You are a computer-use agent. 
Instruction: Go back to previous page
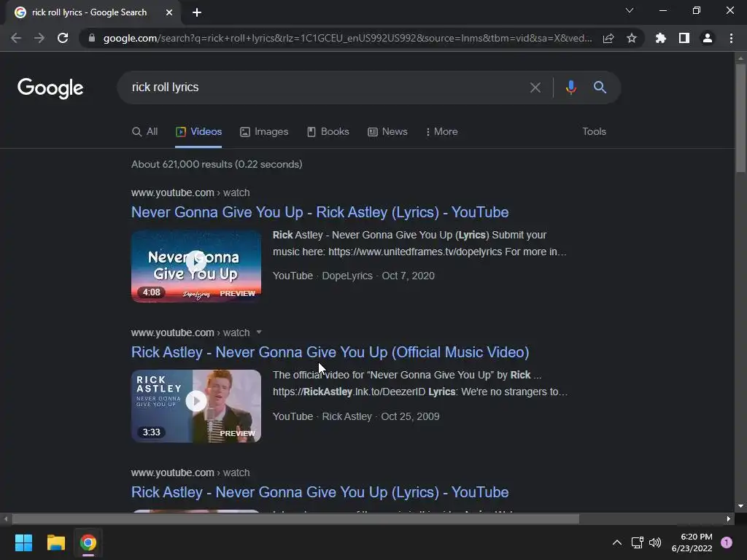tap(16, 38)
